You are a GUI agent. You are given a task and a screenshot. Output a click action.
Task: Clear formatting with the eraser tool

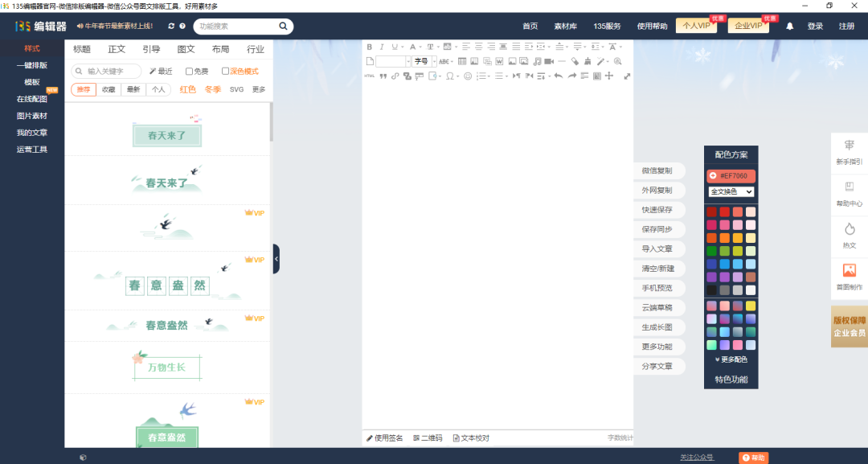575,61
